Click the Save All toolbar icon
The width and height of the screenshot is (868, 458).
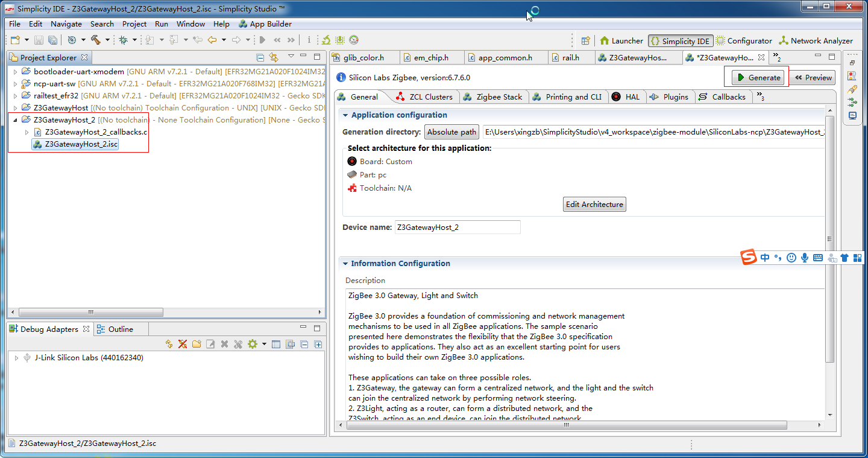[x=53, y=40]
